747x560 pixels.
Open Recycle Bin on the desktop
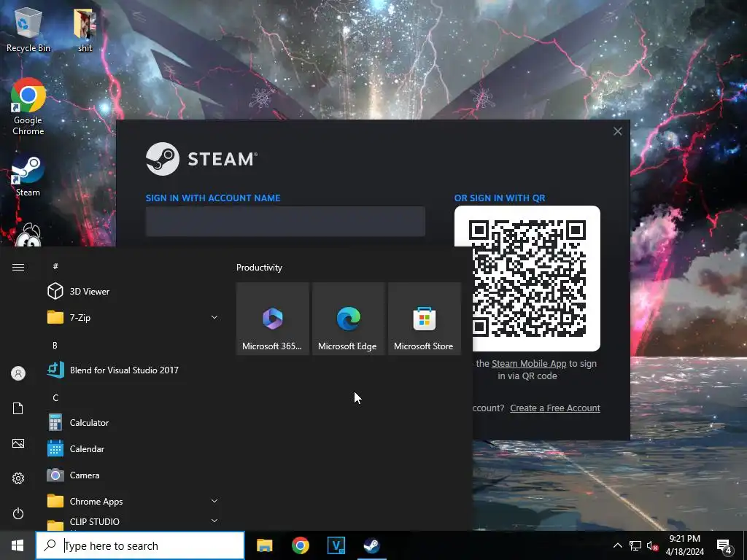(x=28, y=29)
